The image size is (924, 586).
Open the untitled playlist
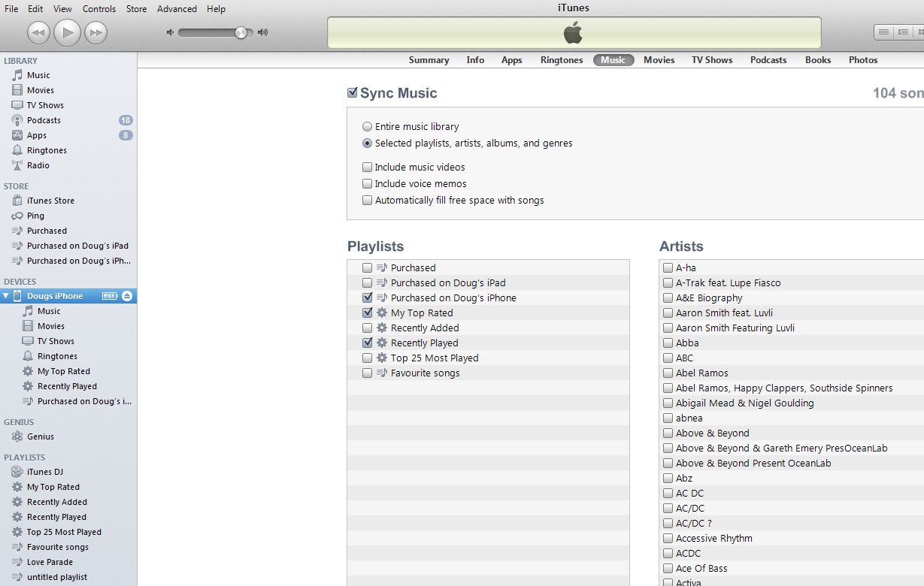click(x=57, y=577)
